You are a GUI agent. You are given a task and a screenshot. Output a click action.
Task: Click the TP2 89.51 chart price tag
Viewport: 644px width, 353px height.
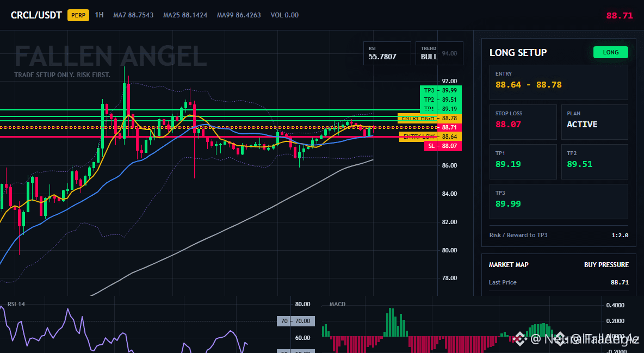tap(441, 100)
